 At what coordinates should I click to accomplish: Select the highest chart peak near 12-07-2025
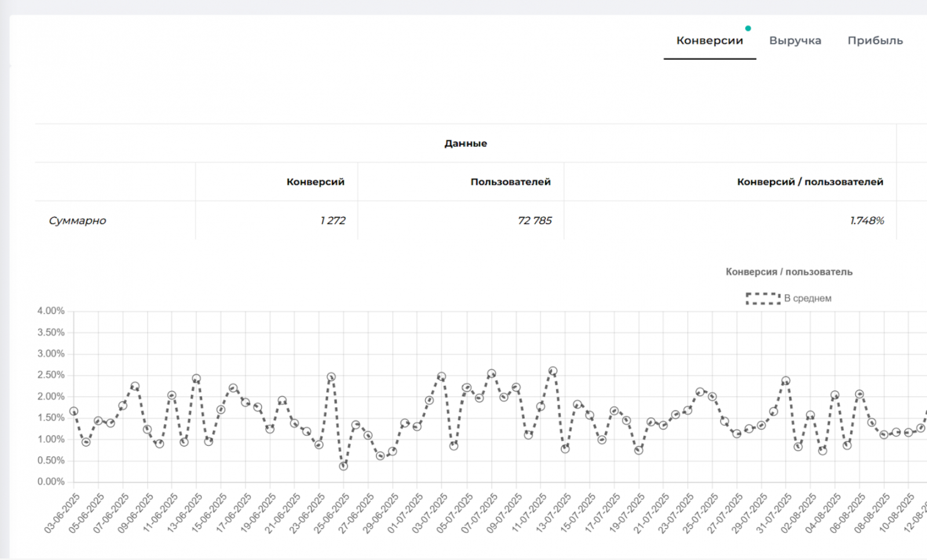click(553, 371)
